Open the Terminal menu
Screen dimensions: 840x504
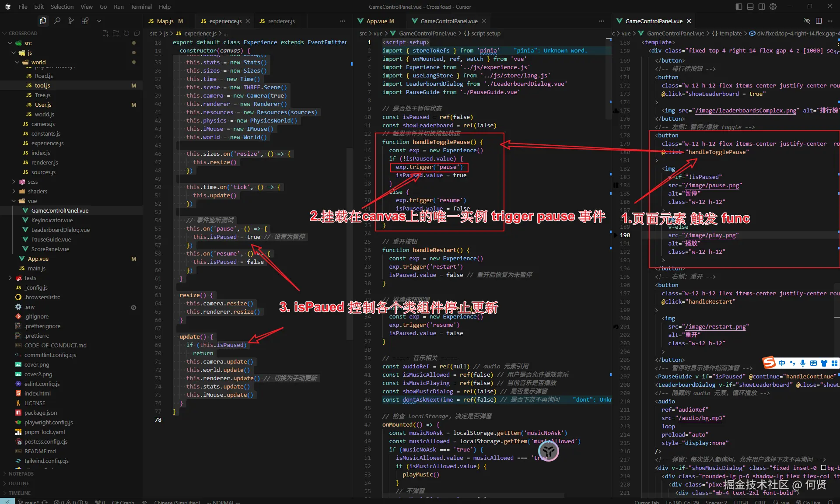point(141,7)
